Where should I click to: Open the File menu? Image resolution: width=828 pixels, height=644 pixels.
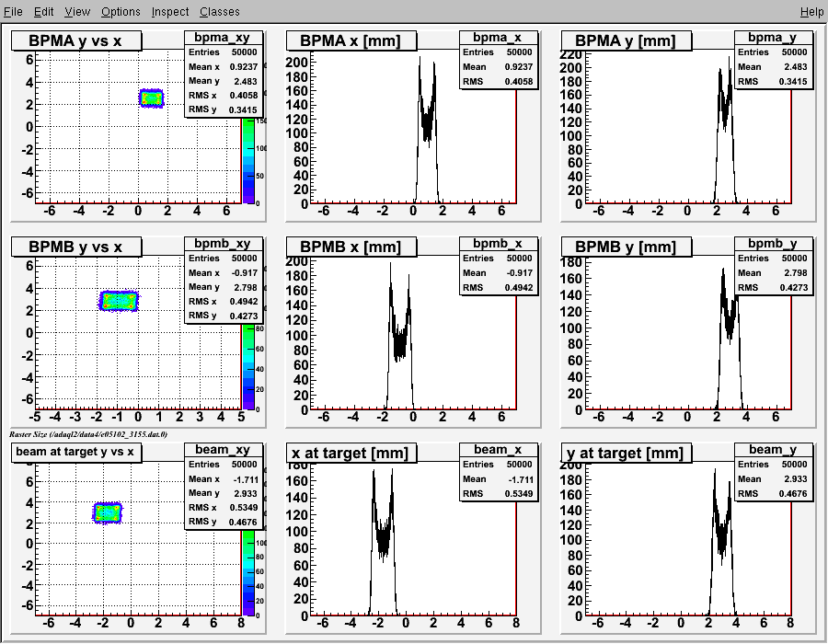pyautogui.click(x=13, y=12)
